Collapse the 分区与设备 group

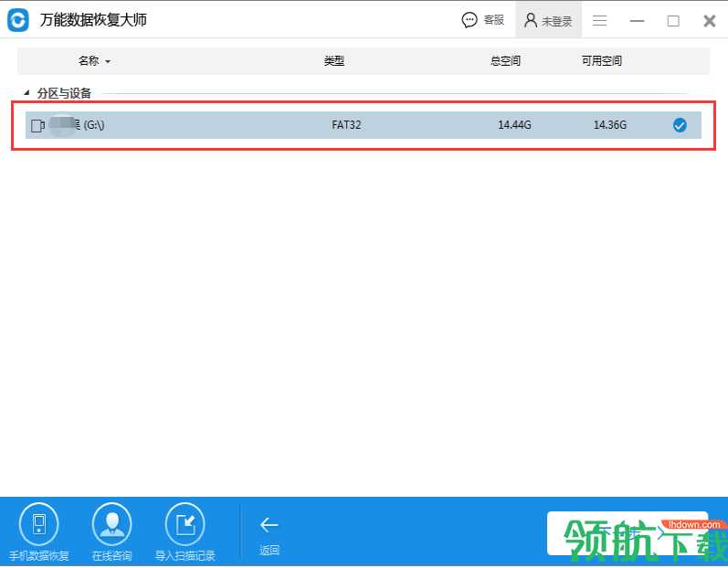(26, 93)
